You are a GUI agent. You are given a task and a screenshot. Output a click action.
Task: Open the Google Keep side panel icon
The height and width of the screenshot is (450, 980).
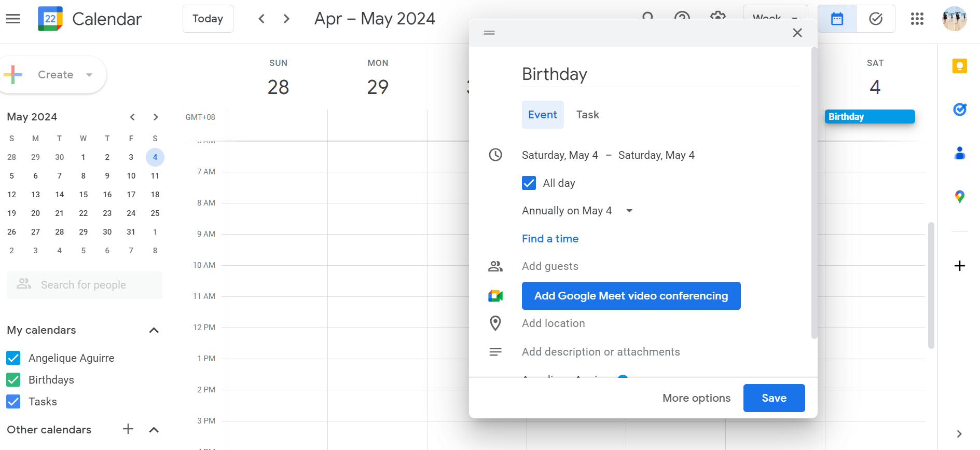coord(959,66)
